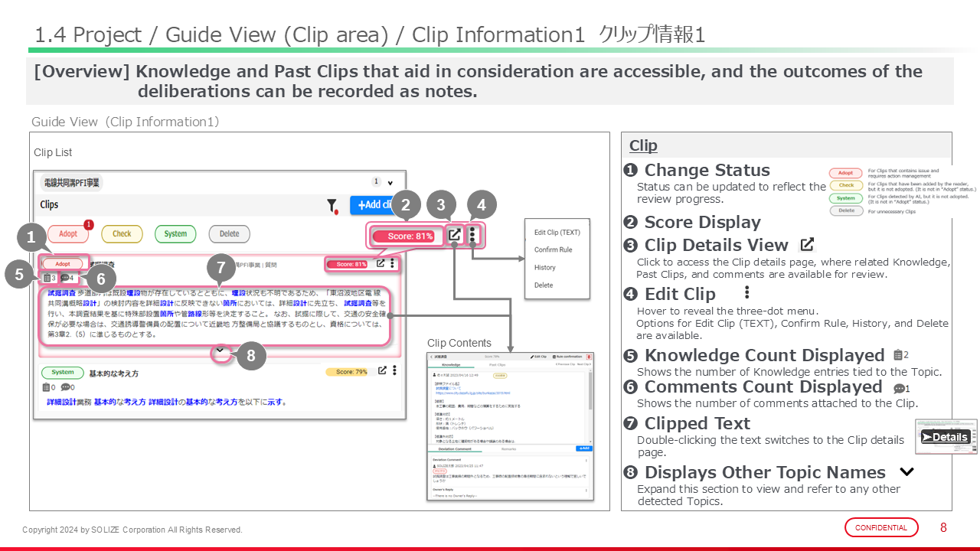Viewport: 980px width, 551px height.
Task: Open three-dot menu on the 79% clip
Action: (394, 371)
